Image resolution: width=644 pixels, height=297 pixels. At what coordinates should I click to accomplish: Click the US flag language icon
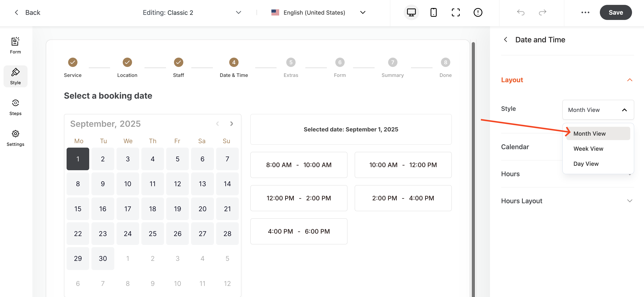pos(275,12)
